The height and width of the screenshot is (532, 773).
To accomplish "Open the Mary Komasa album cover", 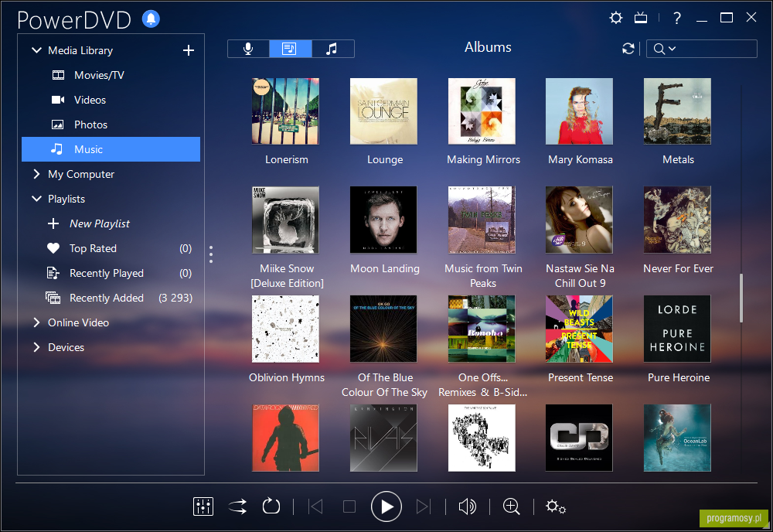I will 579,111.
